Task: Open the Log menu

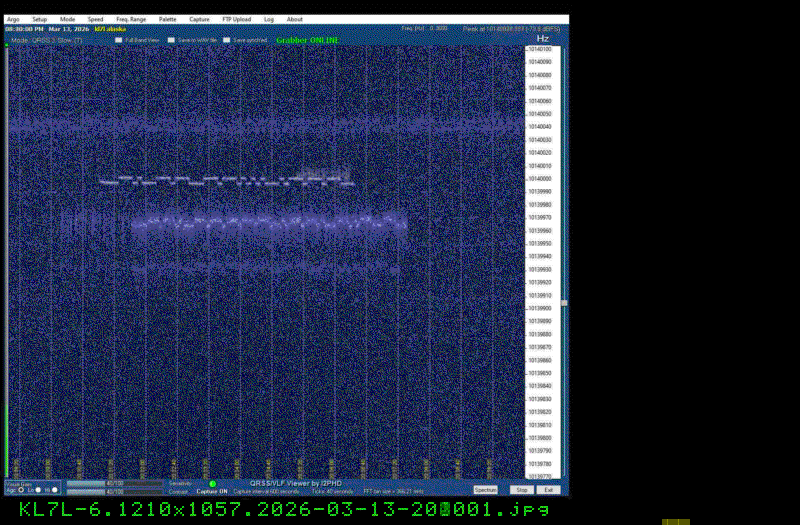Action: click(x=269, y=19)
